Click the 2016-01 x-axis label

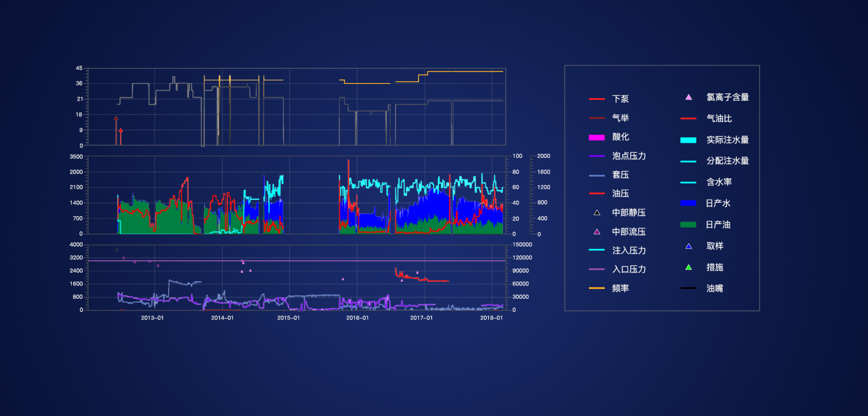[x=358, y=318]
